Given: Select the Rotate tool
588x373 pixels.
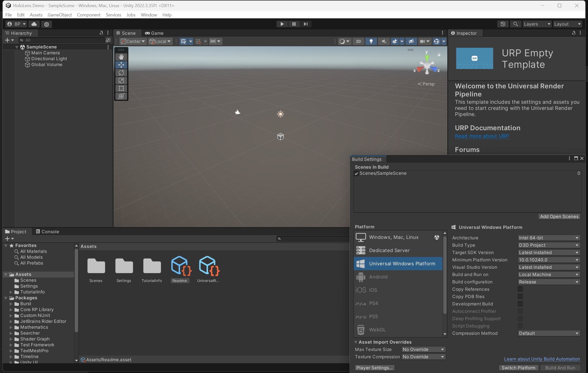Looking at the screenshot, I should (121, 72).
